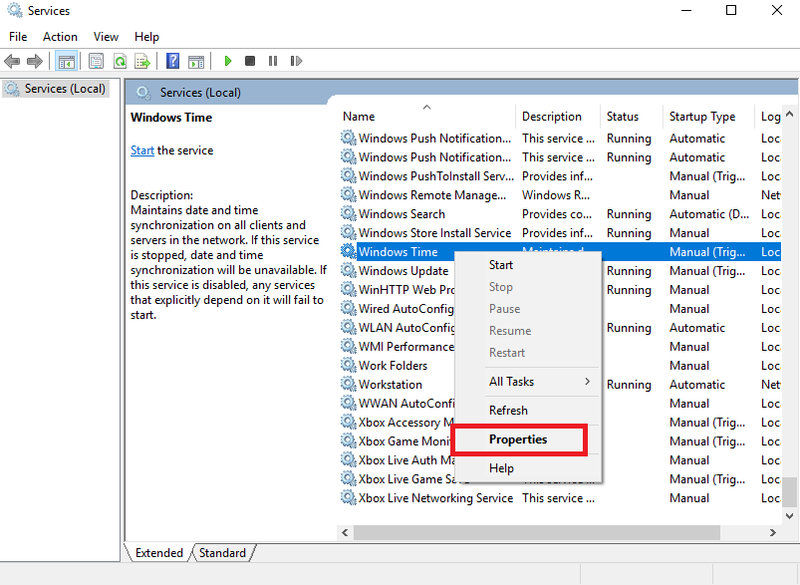The width and height of the screenshot is (800, 585).
Task: Open the Help menu in the menu bar
Action: point(146,37)
